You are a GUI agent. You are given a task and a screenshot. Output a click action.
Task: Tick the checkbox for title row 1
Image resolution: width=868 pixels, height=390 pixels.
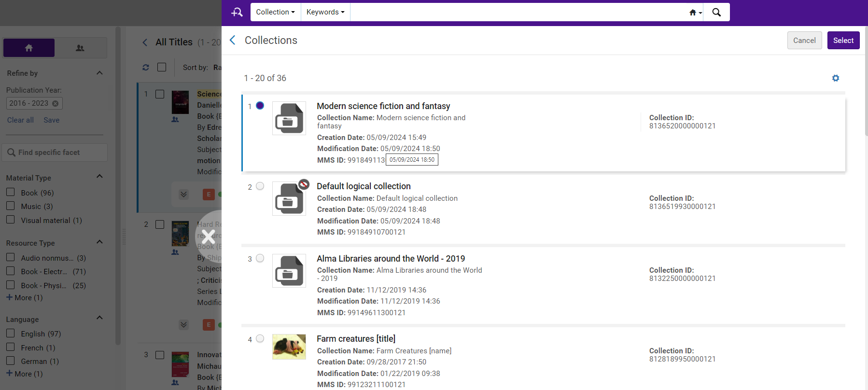(x=160, y=94)
